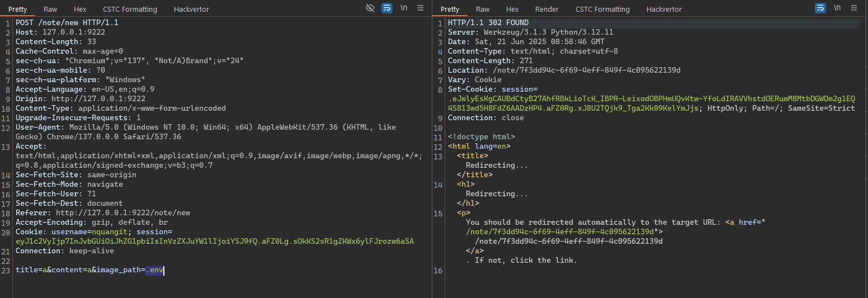
Task: Click the response Content-Type text/html header
Action: (x=533, y=51)
